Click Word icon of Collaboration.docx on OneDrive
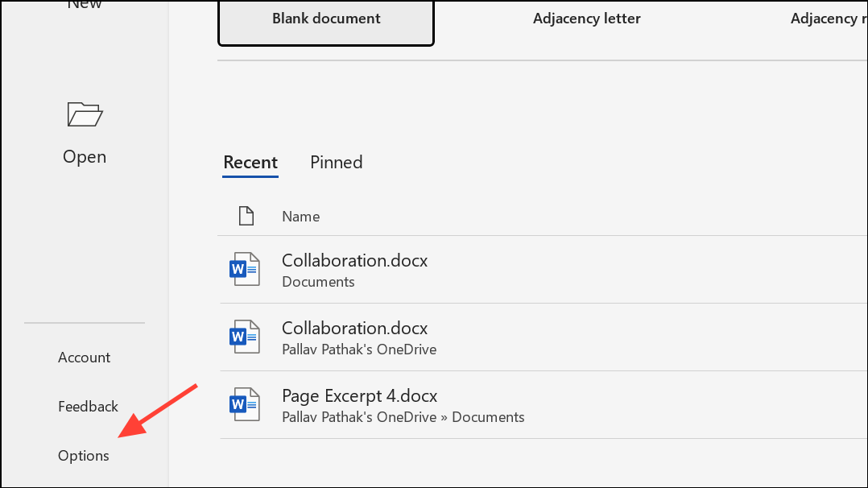The image size is (868, 488). [245, 337]
